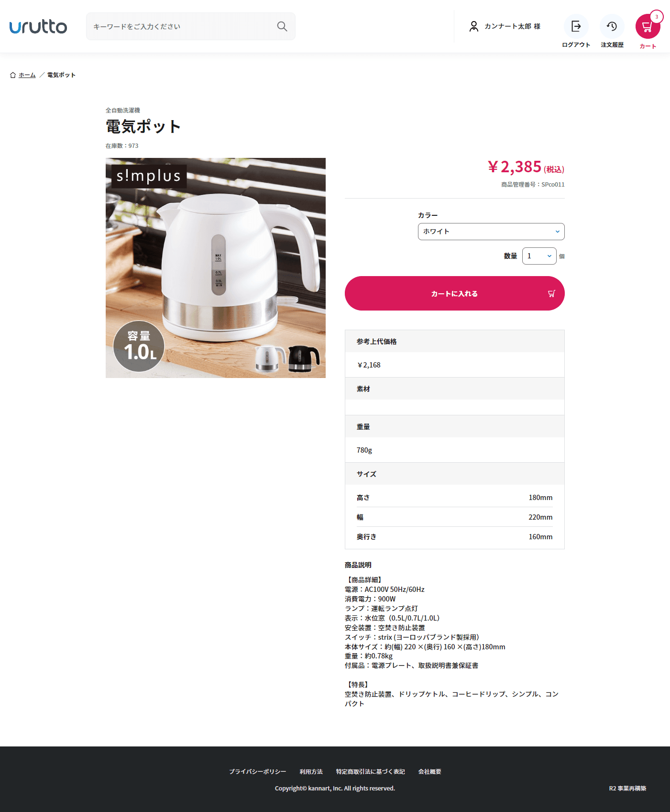Click the ホーム breadcrumb link
The image size is (670, 812).
coord(27,75)
